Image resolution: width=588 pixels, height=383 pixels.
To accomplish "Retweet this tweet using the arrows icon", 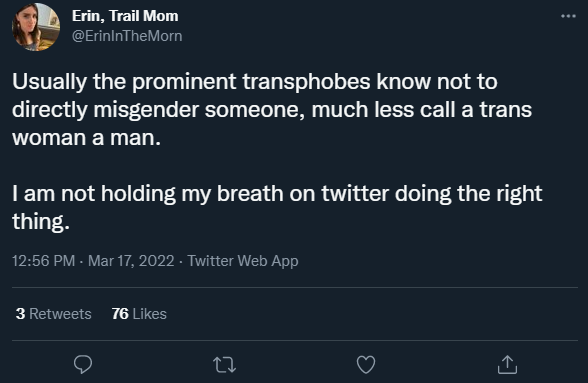I will tap(224, 365).
